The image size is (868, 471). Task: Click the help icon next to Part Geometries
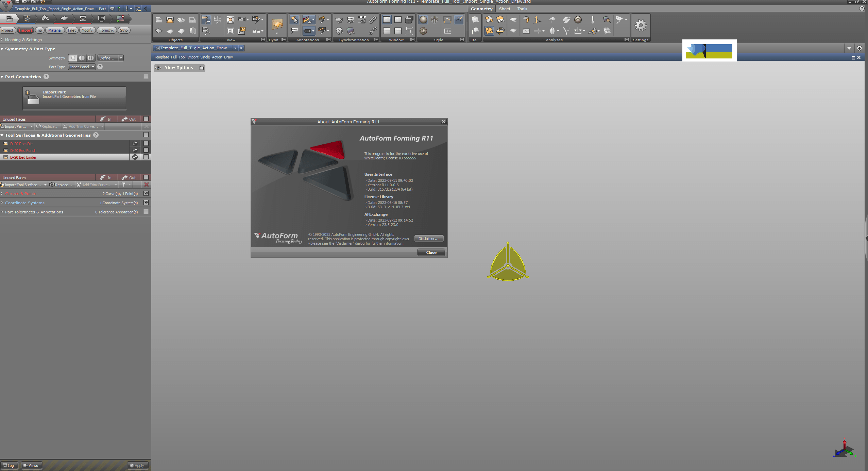(x=46, y=76)
